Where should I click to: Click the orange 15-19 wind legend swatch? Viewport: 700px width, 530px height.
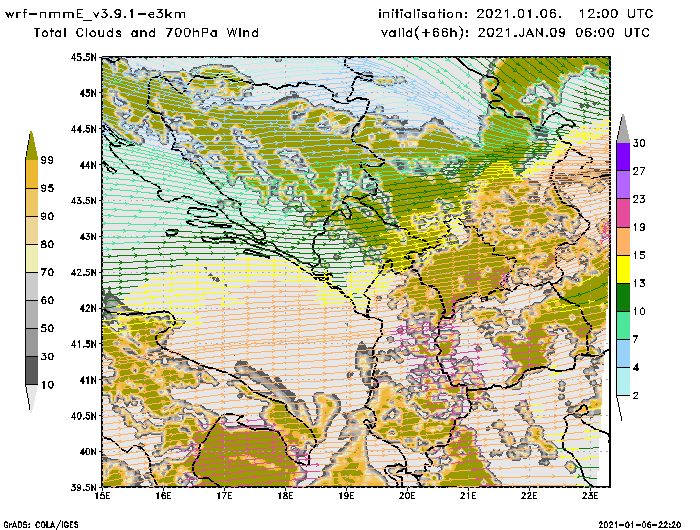(x=623, y=241)
